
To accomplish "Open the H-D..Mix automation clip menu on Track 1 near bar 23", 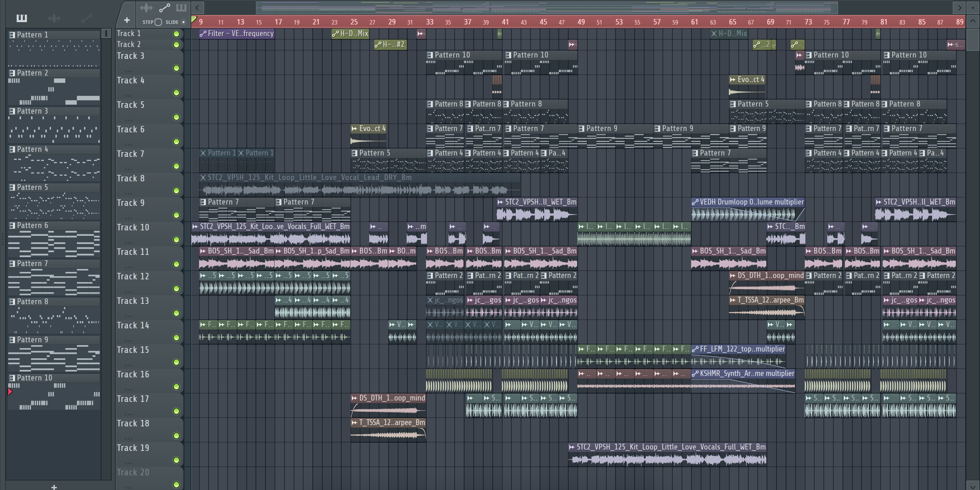I will click(336, 34).
